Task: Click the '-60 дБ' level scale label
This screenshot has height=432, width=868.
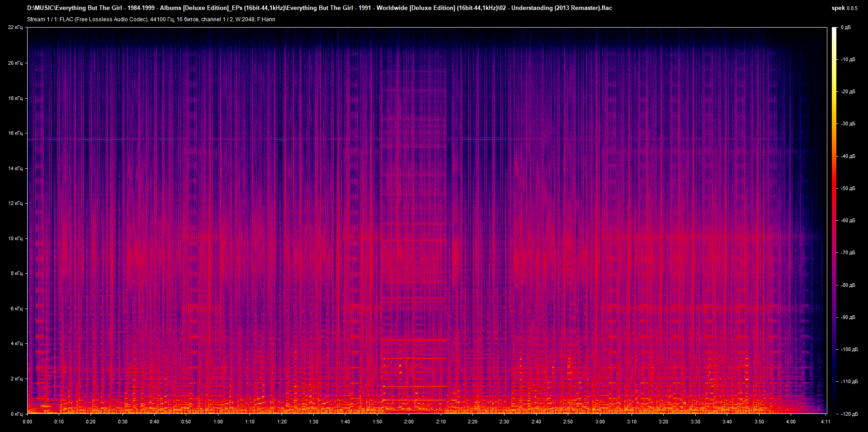Action: coord(848,221)
